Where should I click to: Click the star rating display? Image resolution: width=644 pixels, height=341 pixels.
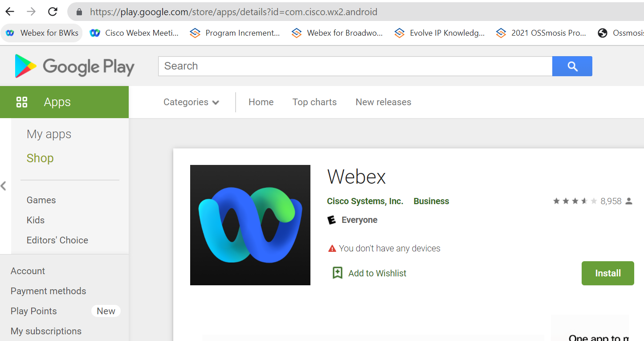coord(575,201)
